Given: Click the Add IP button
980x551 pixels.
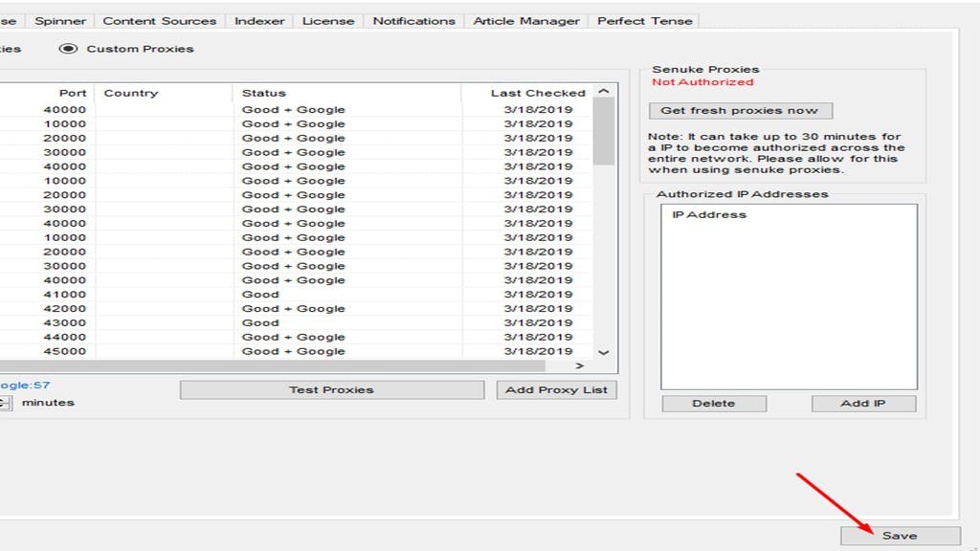Looking at the screenshot, I should coord(863,404).
